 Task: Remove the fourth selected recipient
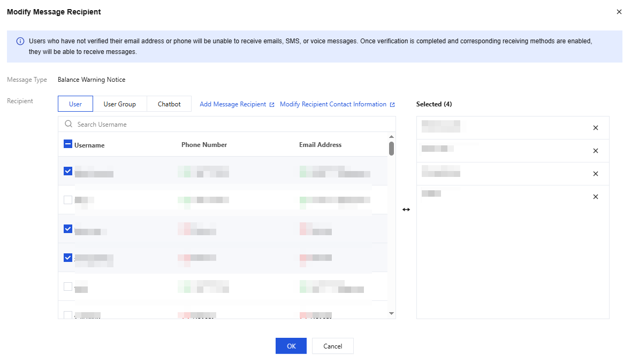pyautogui.click(x=596, y=197)
